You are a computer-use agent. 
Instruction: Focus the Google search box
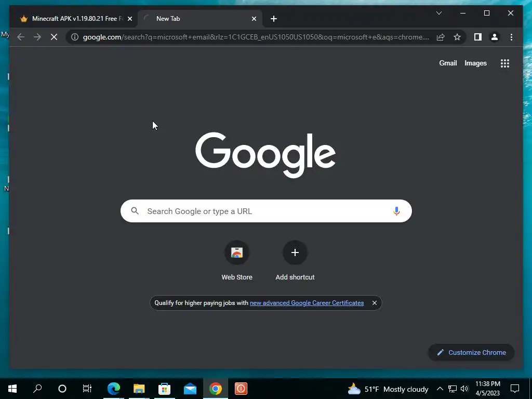click(x=266, y=211)
